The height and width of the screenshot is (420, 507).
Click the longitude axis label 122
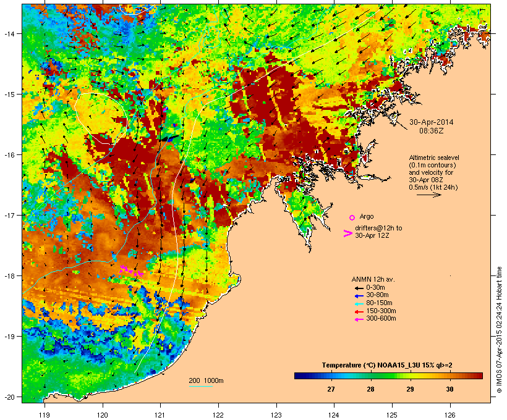[218, 415]
